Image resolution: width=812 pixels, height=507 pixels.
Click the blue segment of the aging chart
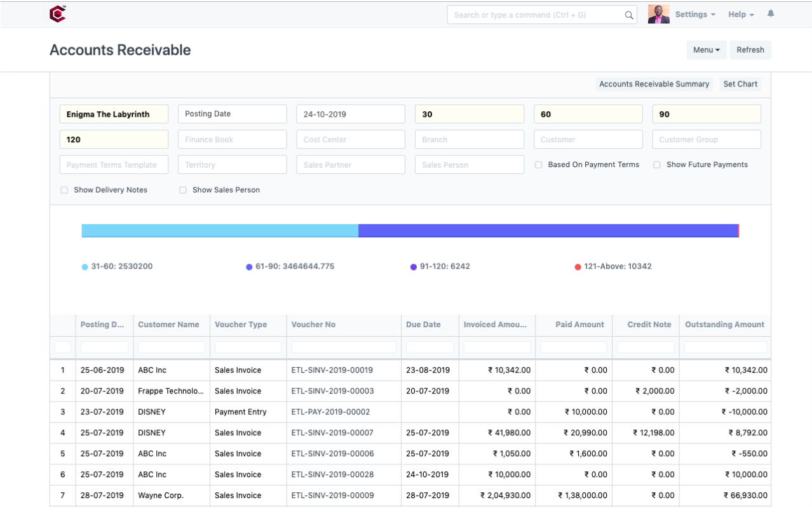coord(219,230)
